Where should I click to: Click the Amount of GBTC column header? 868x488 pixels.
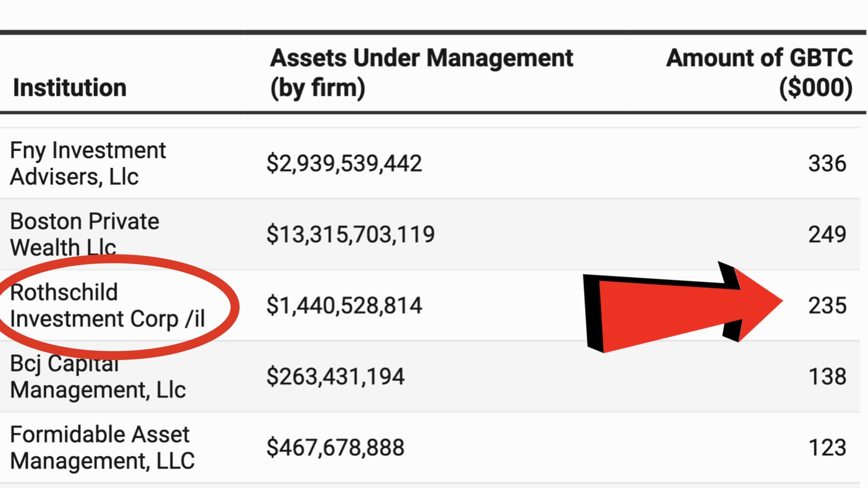coord(759,73)
